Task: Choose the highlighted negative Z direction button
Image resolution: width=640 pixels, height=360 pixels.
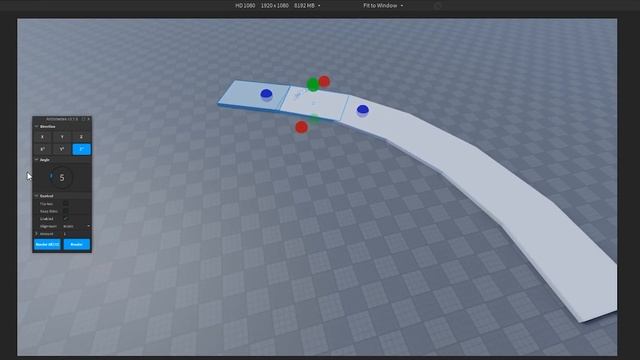Action: (81, 149)
